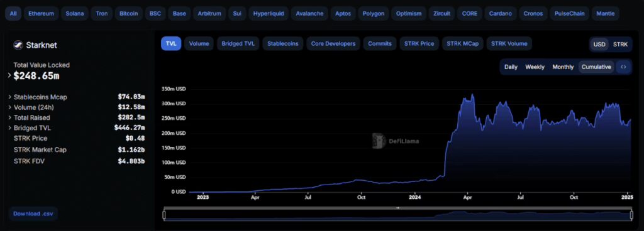The image size is (644, 231).
Task: Filter by BSC chain
Action: pos(155,14)
